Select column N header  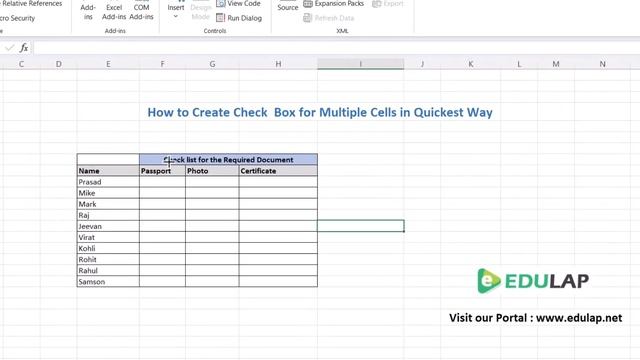602,64
